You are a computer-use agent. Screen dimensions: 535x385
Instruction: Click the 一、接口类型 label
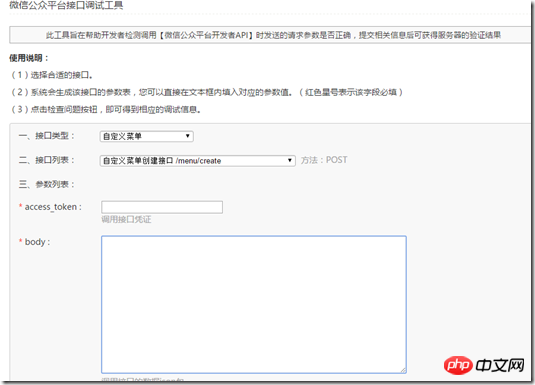coord(47,136)
